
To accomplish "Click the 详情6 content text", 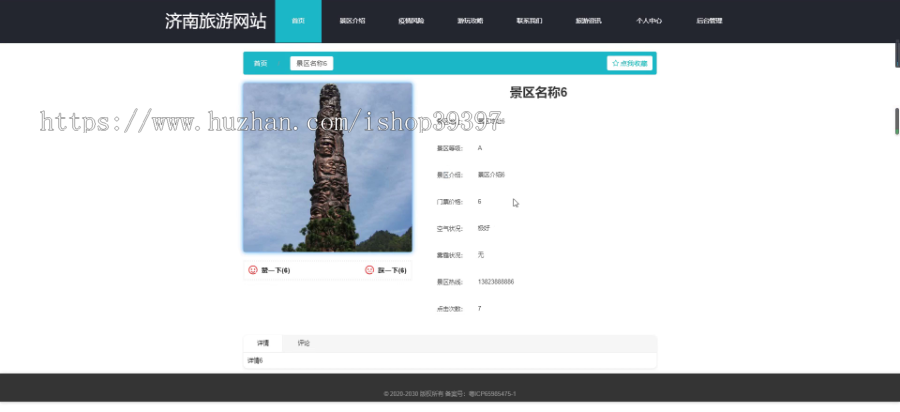I will (x=255, y=360).
